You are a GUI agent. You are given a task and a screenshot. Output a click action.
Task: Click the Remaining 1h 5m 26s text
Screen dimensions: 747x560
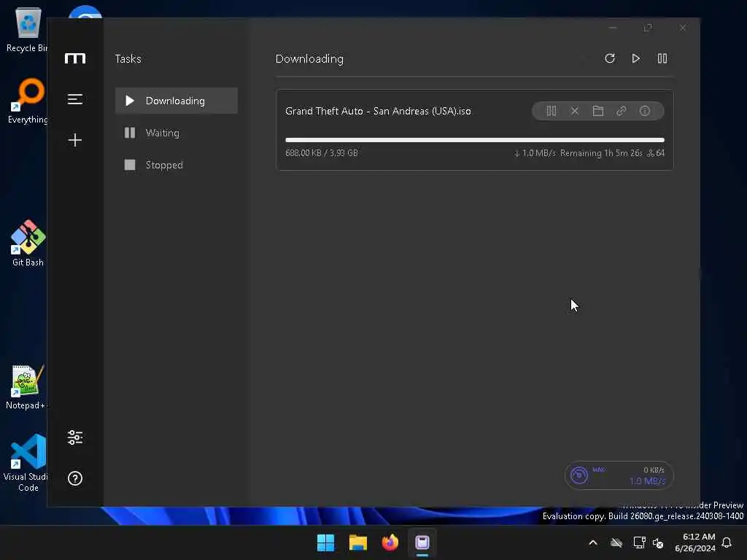601,153
